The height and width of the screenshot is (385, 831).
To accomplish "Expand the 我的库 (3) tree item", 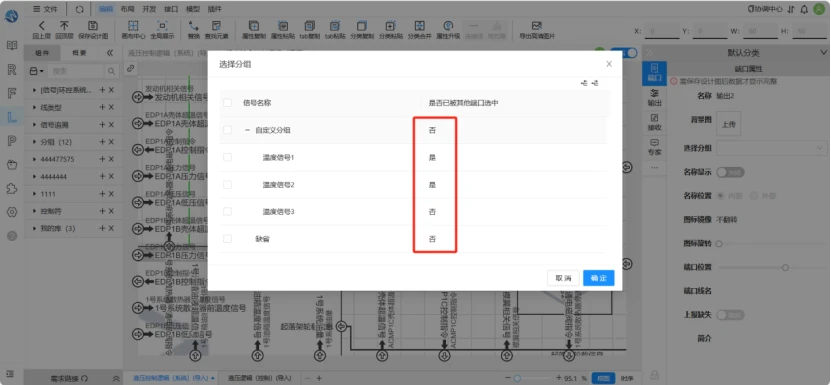I will click(34, 229).
